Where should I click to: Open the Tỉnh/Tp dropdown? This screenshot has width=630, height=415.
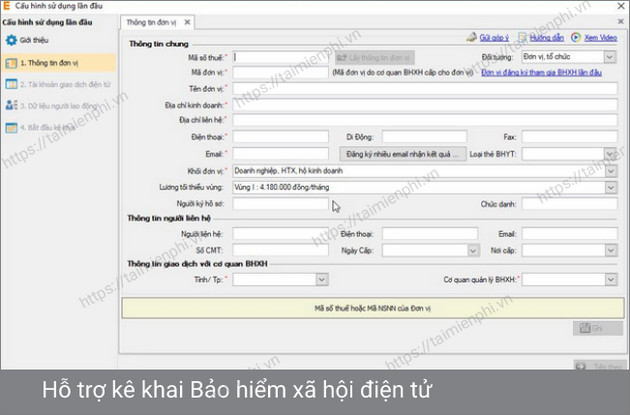point(322,280)
